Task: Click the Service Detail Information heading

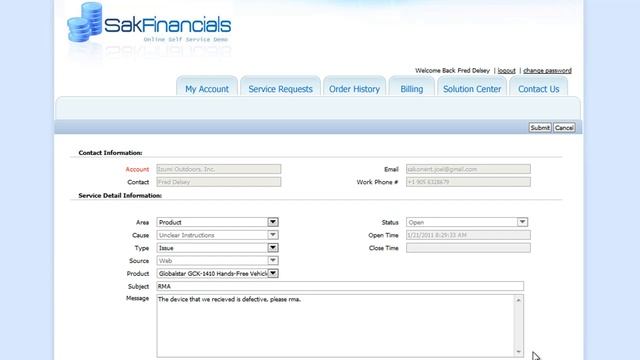Action: (x=120, y=196)
